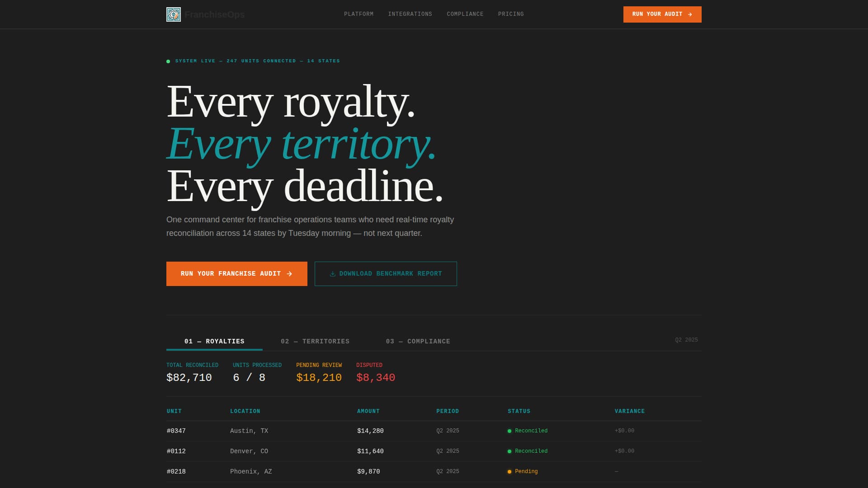Click the Phoenix, AZ location cell

251,472
